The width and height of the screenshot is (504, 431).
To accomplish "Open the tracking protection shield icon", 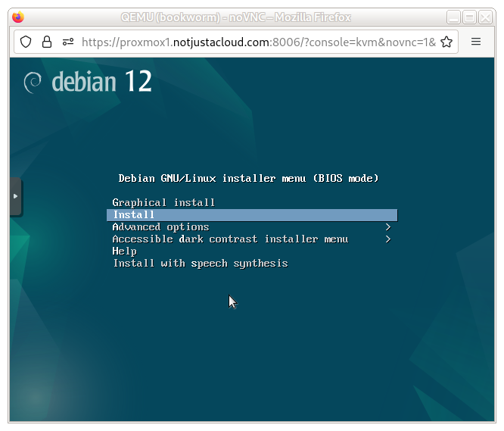I will click(x=26, y=42).
